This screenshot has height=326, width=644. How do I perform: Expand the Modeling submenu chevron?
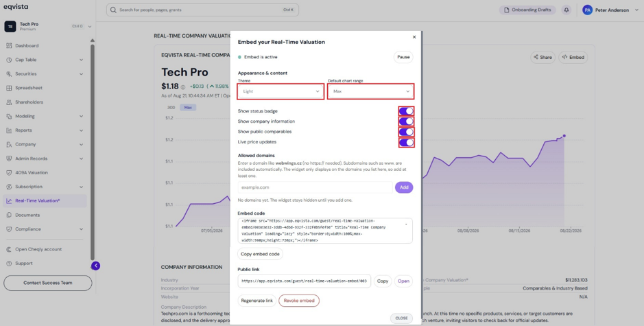82,117
